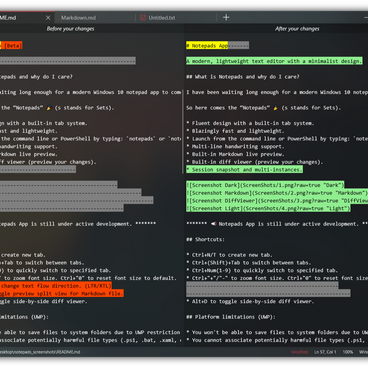Click "handwriting support." line in Before pane
This screenshot has height=368, width=368.
(29, 146)
